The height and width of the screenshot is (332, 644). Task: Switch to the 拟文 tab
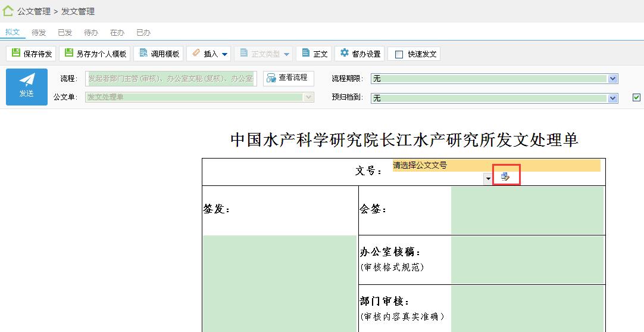12,32
